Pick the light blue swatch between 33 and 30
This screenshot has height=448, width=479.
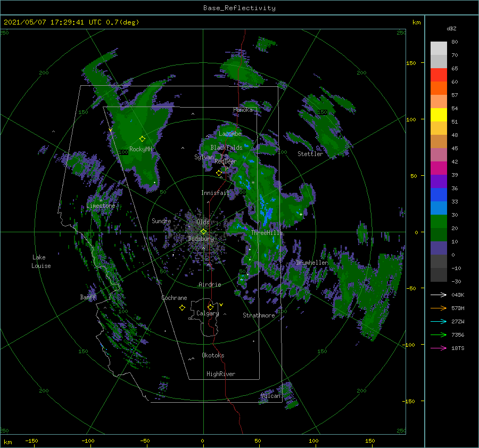[439, 208]
